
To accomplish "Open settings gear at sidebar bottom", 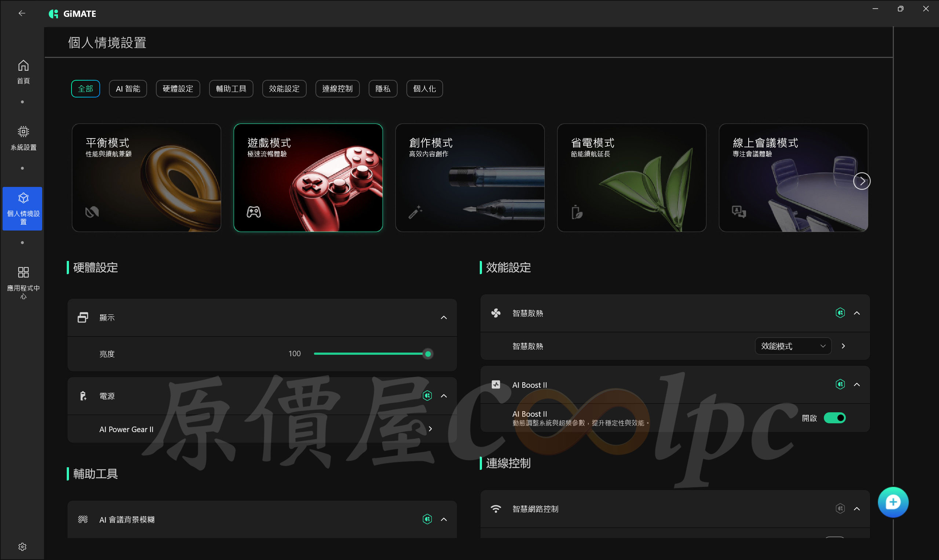I will 22,547.
